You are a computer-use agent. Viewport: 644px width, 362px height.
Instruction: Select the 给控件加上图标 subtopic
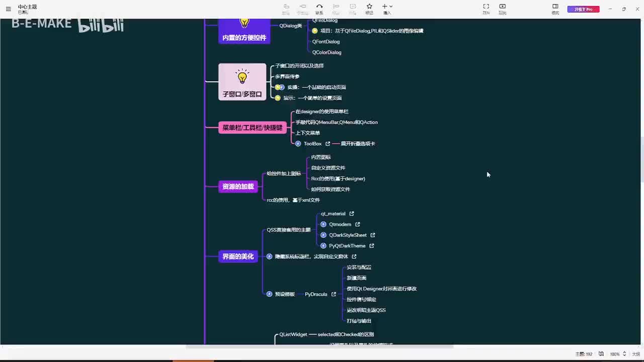(284, 173)
